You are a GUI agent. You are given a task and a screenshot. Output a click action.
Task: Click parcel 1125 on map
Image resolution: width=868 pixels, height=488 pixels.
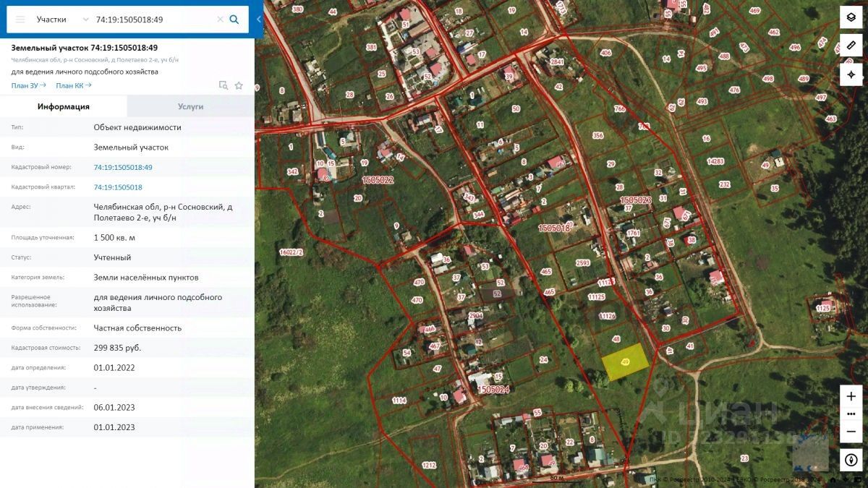tap(823, 309)
